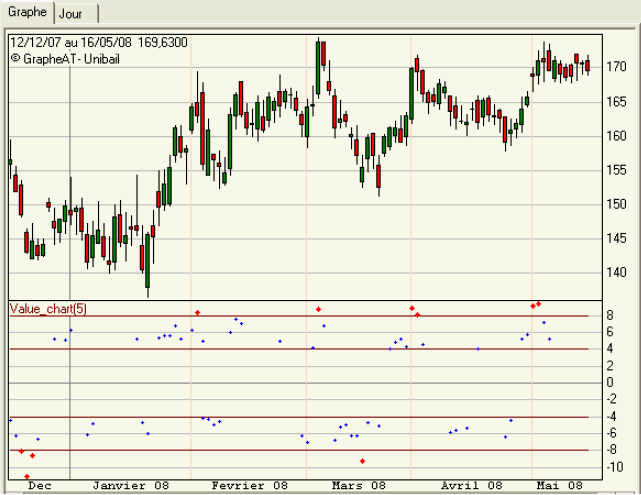Click the 155 price axis label

point(616,170)
